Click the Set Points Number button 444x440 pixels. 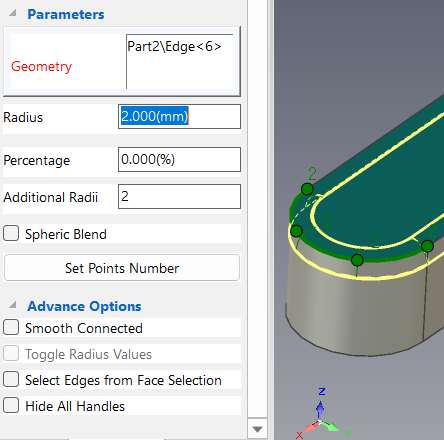pyautogui.click(x=122, y=268)
